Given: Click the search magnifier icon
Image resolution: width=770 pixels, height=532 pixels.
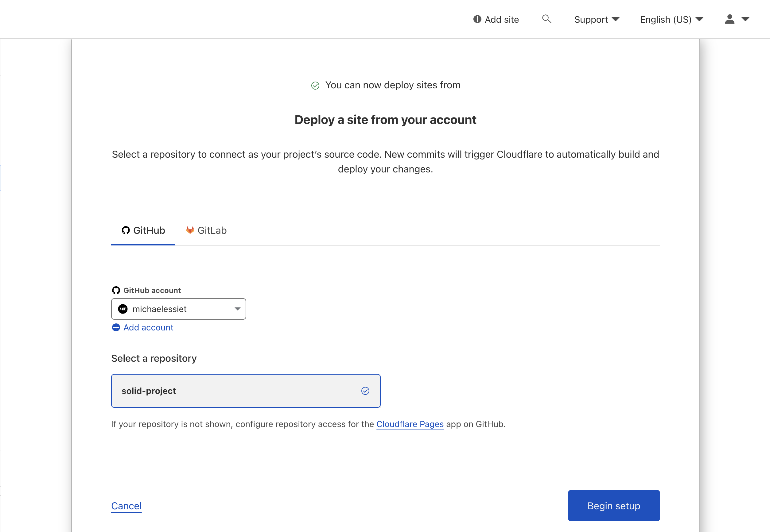Looking at the screenshot, I should [546, 19].
